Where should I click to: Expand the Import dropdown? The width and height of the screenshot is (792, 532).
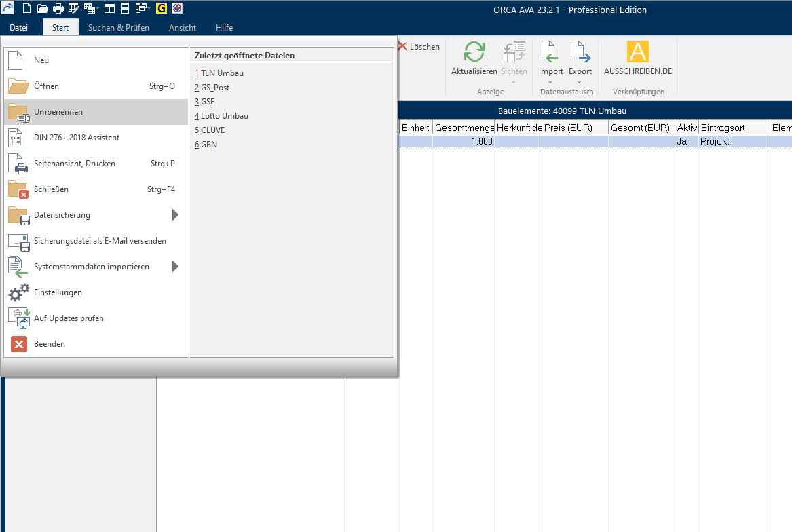click(550, 83)
